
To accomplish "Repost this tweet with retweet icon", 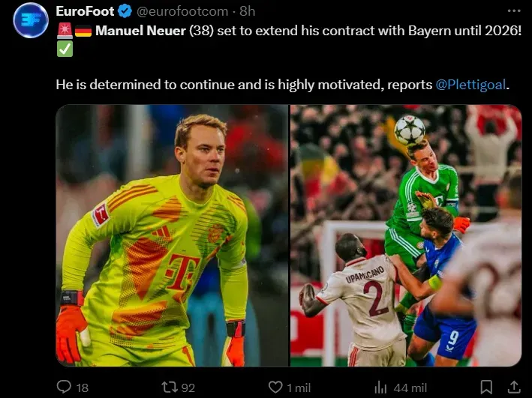I will 169,387.
